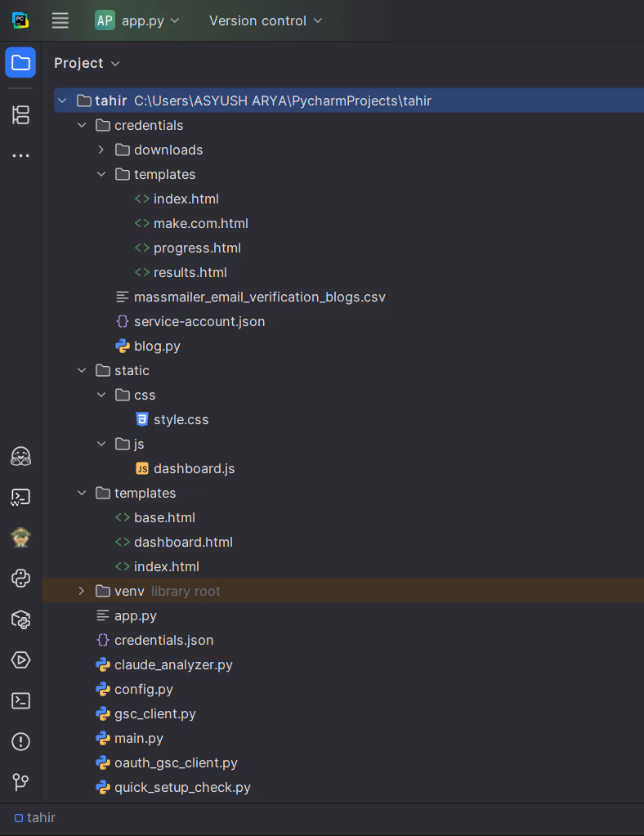The width and height of the screenshot is (644, 836).
Task: Open the More tool windows ellipsis
Action: 20,156
